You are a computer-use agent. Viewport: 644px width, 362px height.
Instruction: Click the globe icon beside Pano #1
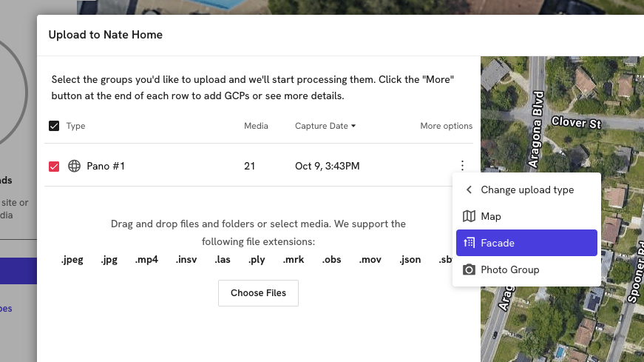(74, 167)
